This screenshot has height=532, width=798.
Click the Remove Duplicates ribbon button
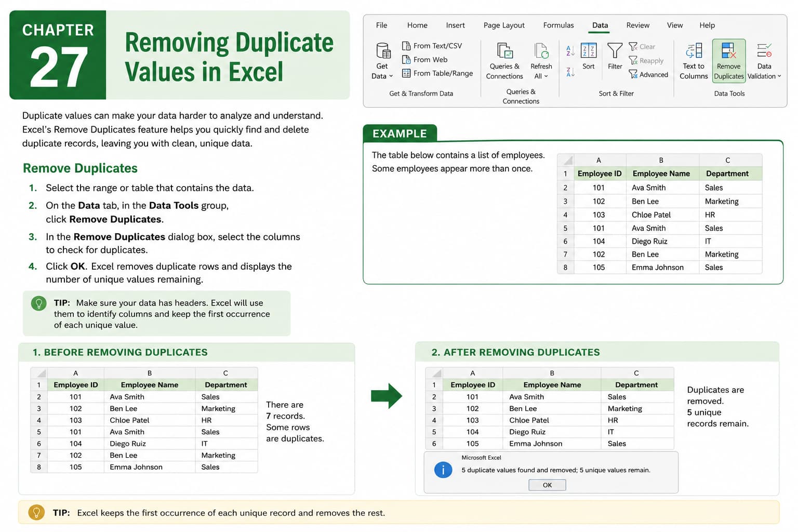(x=729, y=61)
